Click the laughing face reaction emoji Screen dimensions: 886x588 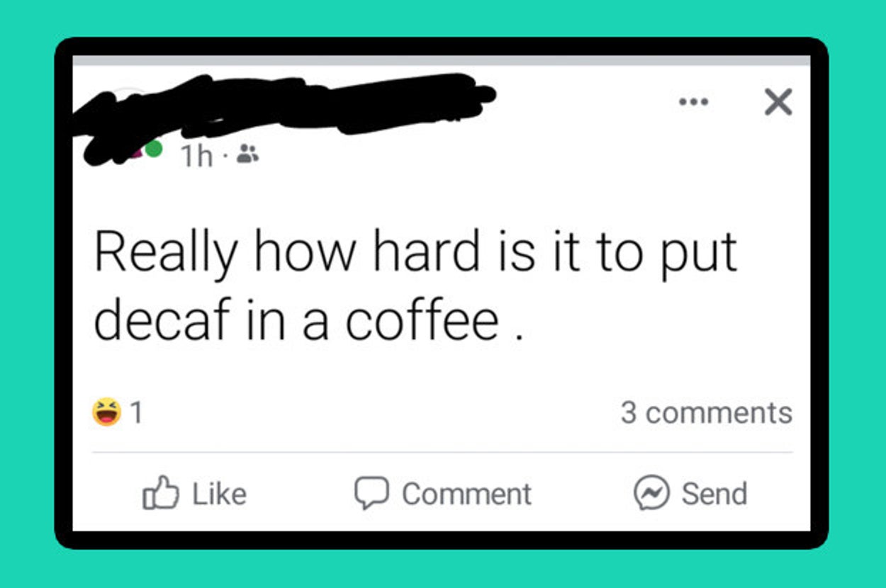pyautogui.click(x=107, y=412)
